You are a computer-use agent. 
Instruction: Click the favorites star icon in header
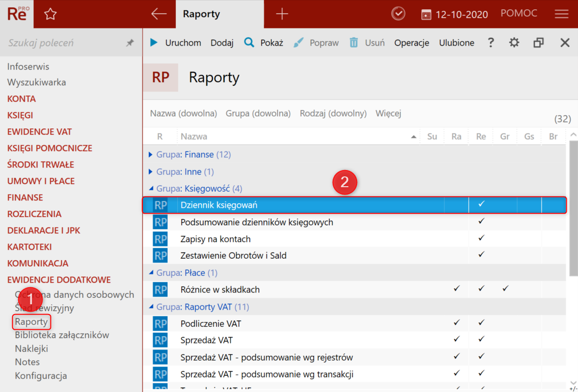pos(50,14)
